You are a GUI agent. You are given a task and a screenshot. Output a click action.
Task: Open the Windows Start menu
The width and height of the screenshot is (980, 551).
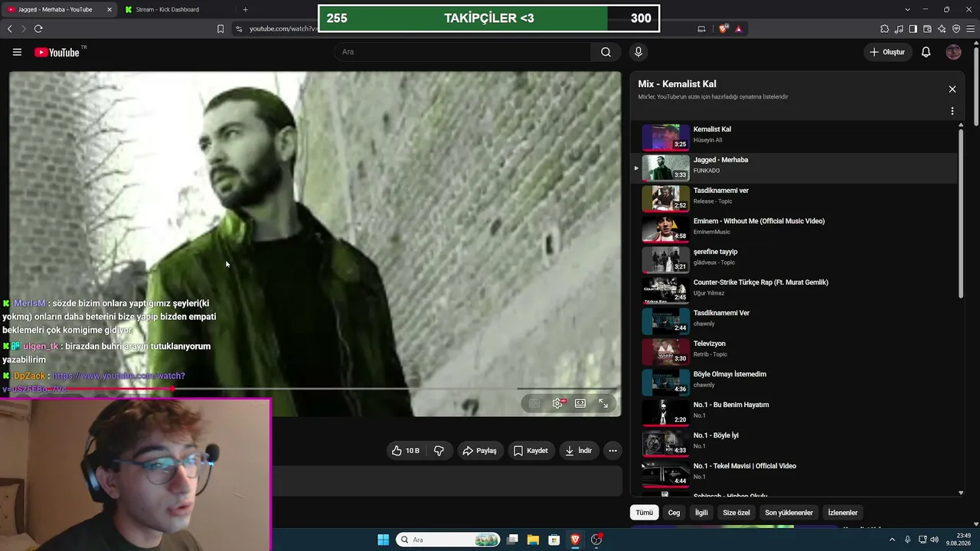click(x=383, y=540)
